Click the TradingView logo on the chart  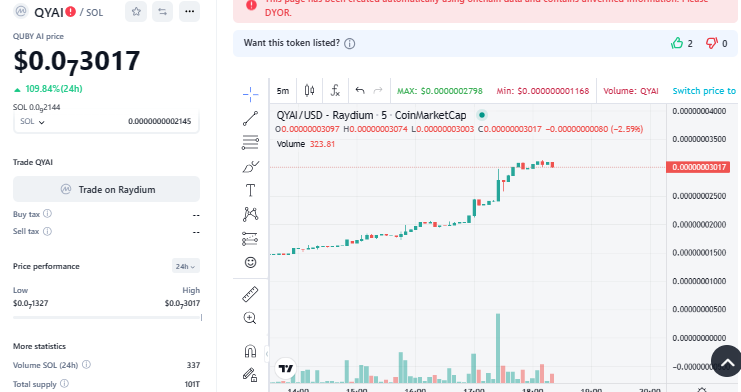point(286,368)
